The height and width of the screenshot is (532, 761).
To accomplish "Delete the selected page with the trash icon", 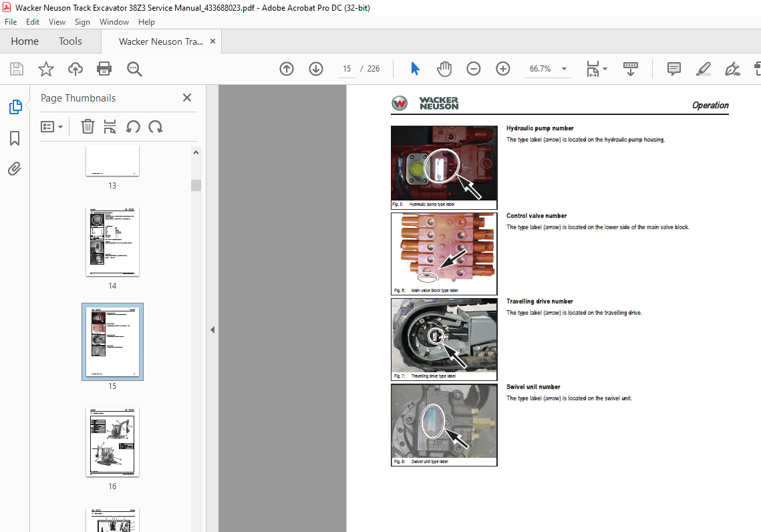I will [88, 127].
